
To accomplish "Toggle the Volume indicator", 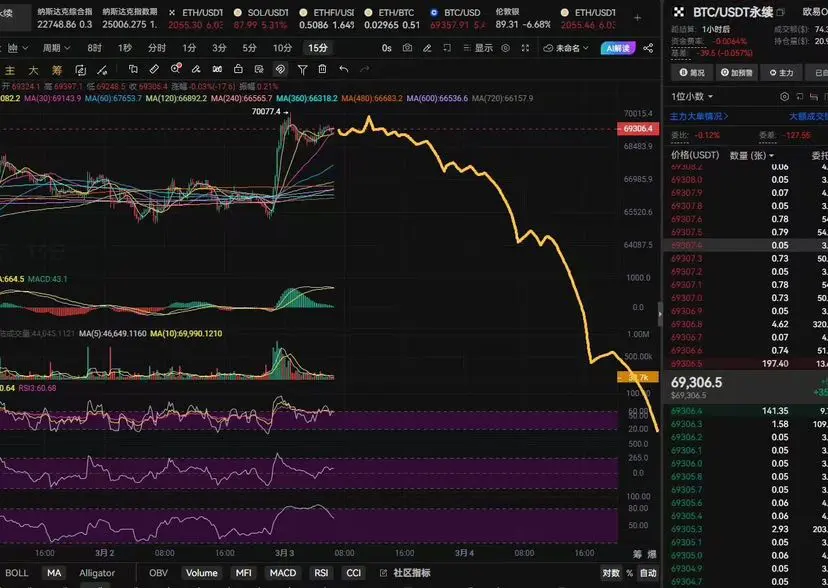I will (201, 573).
